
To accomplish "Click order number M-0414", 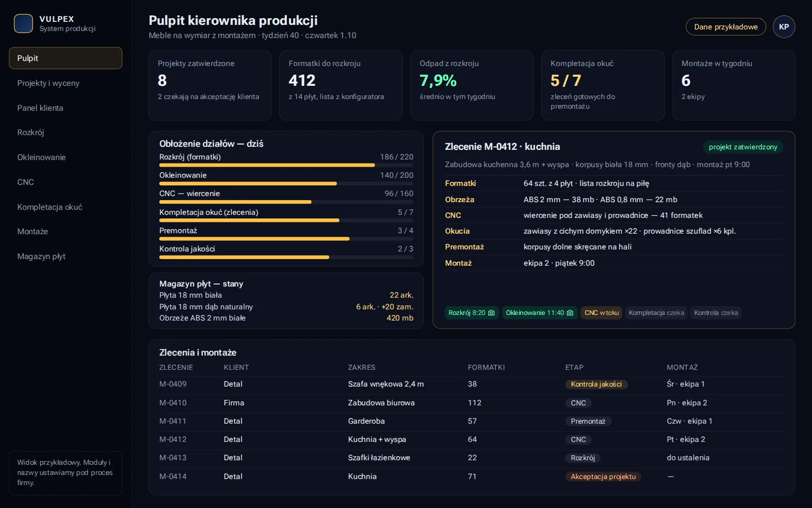I will [x=173, y=477].
